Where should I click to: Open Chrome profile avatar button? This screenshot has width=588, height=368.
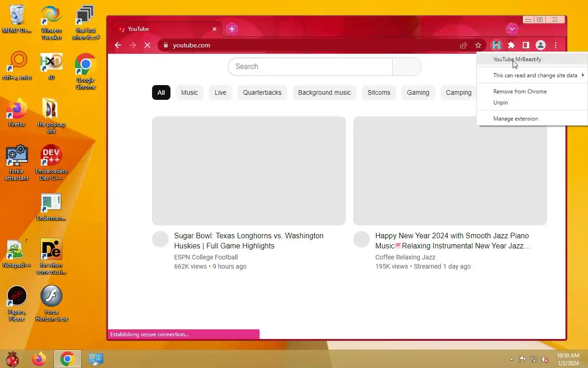tap(541, 45)
